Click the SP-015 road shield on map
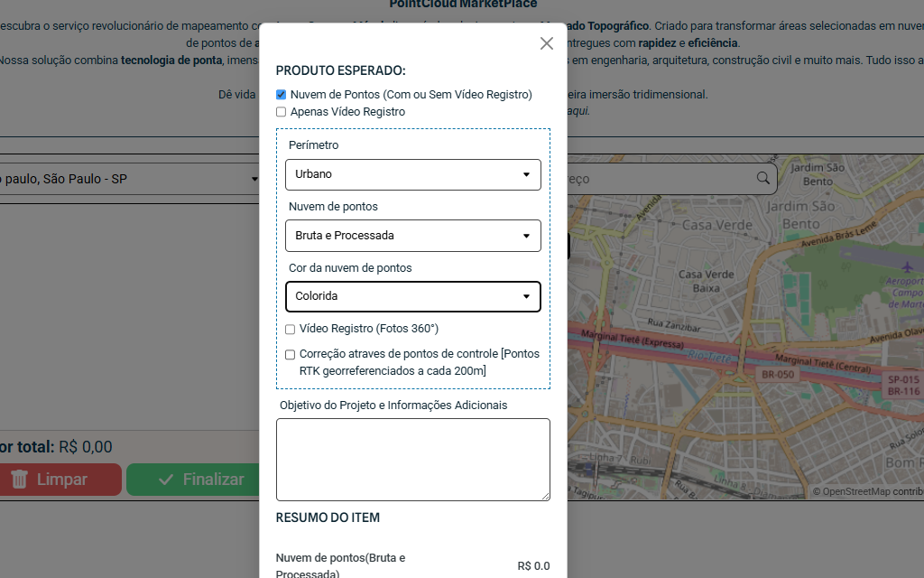The image size is (924, 578). pos(902,379)
